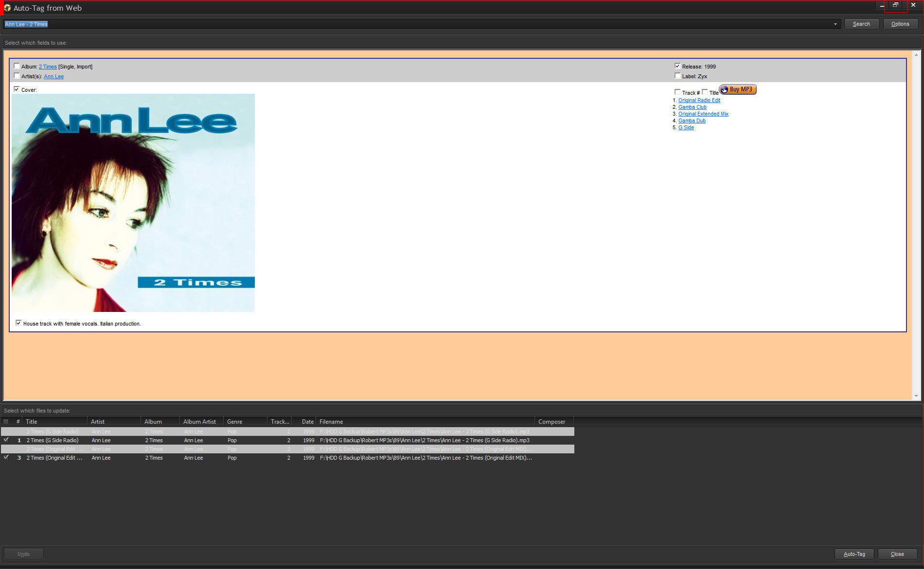Uncheck file 2 Times (G Side Radio)
The height and width of the screenshot is (569, 924).
tap(6, 440)
